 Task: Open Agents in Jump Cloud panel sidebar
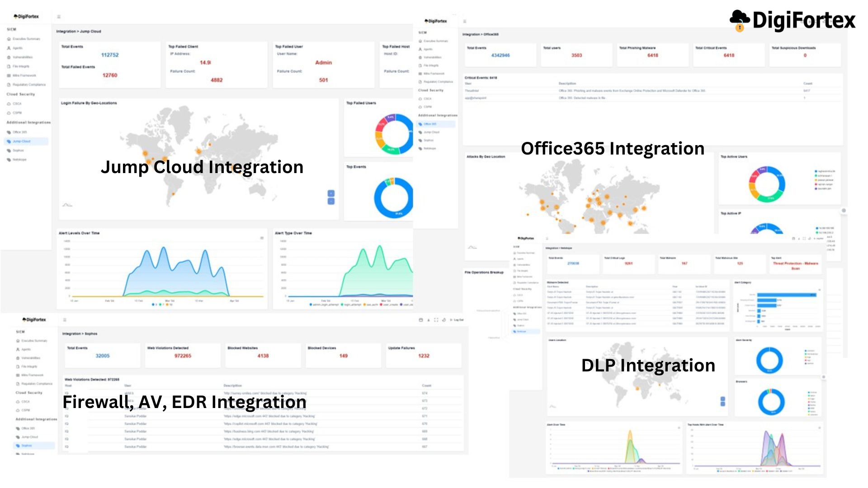[x=17, y=48]
